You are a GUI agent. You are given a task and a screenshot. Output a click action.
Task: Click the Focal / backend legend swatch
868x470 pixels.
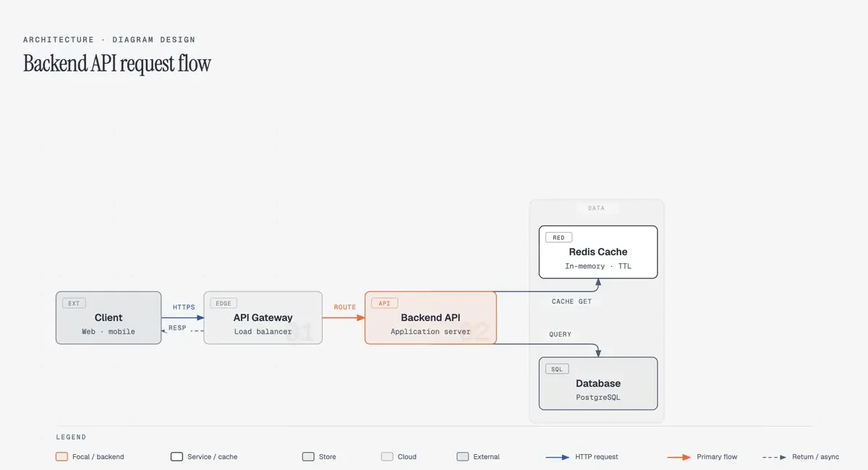tap(62, 457)
